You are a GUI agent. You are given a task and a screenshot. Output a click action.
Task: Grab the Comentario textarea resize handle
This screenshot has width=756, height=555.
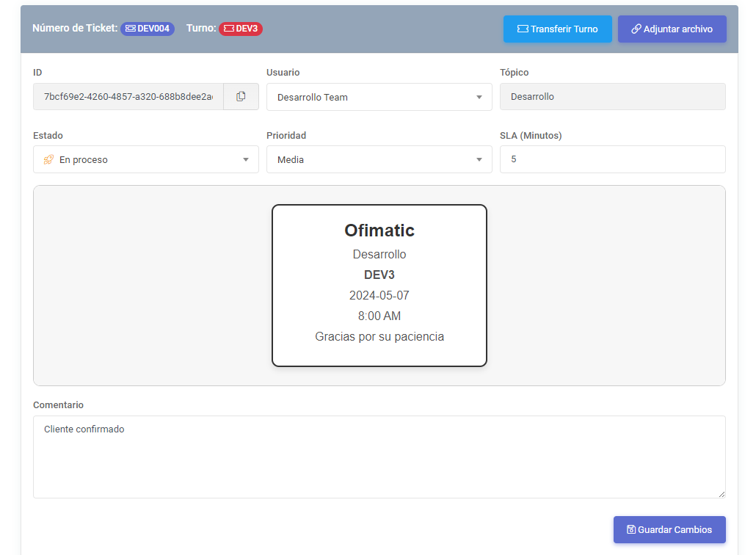tap(722, 494)
